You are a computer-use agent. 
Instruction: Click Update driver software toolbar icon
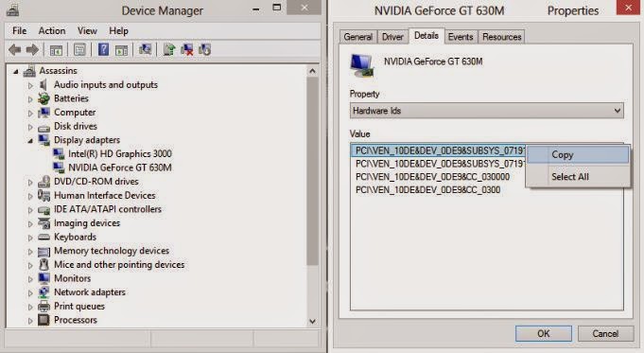(169, 50)
